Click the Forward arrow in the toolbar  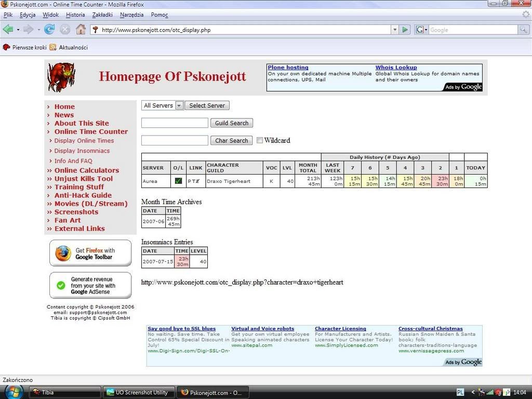pyautogui.click(x=29, y=30)
